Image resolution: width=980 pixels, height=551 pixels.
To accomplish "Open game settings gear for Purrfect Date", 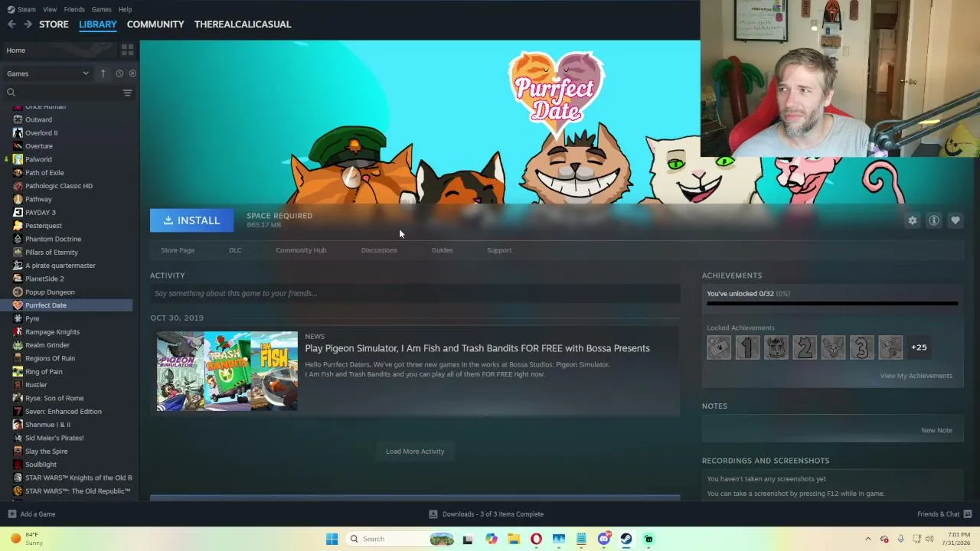I will [913, 220].
